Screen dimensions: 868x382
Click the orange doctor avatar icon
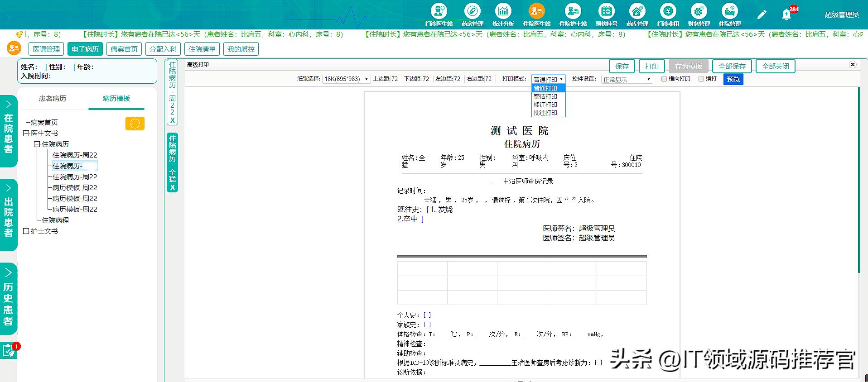(14, 48)
